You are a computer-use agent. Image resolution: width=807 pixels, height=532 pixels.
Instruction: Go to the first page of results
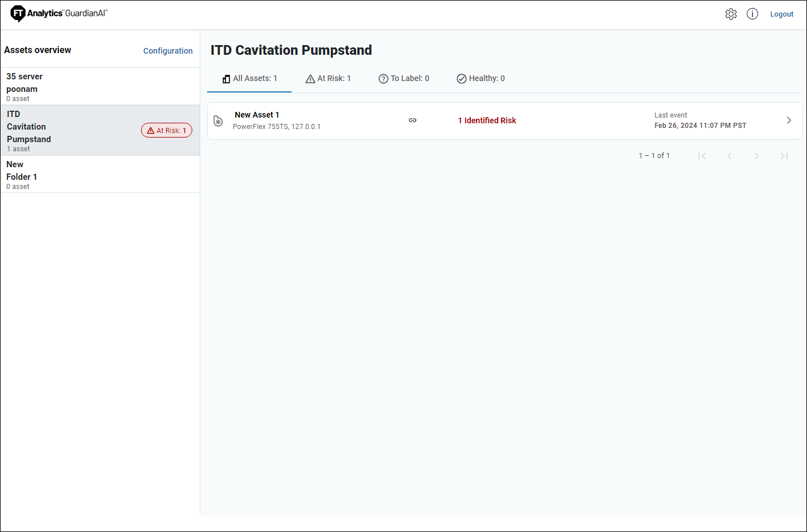(702, 156)
